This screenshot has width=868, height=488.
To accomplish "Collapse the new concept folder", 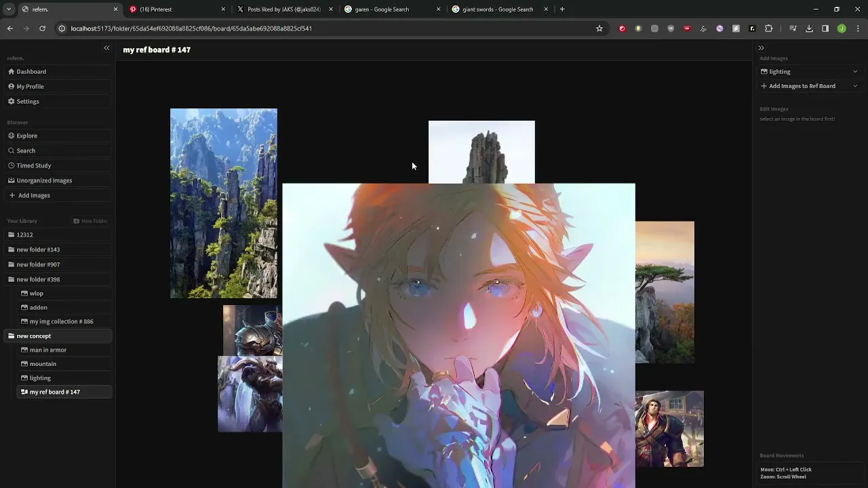I will [58, 336].
